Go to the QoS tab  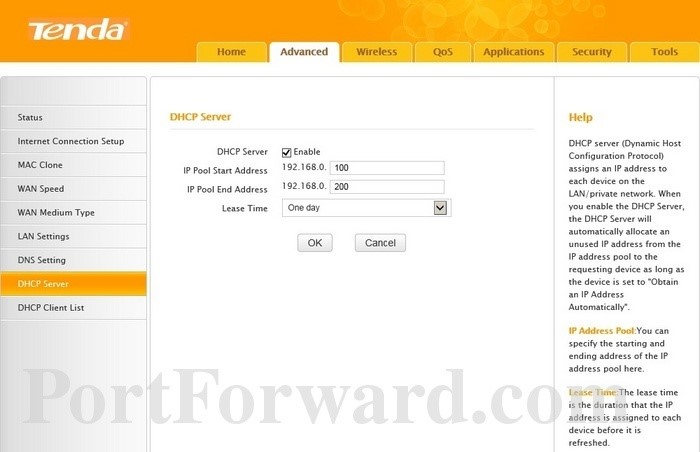pos(443,52)
